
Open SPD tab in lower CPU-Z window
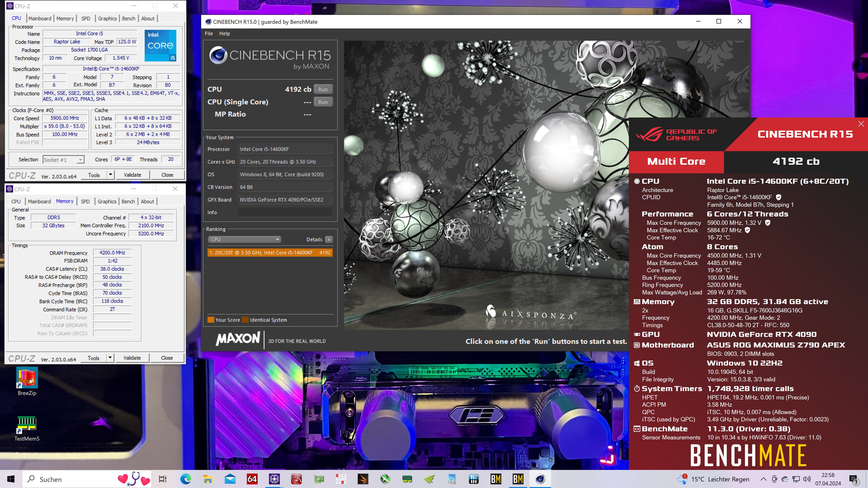85,201
